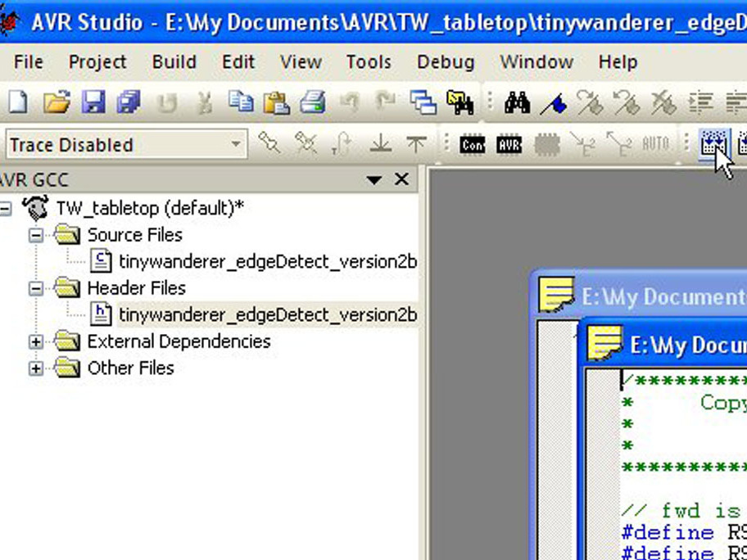Select the tinywanderer_edgeDetect_version2b C source file
Viewport: 747px width, 560px height.
tap(268, 262)
